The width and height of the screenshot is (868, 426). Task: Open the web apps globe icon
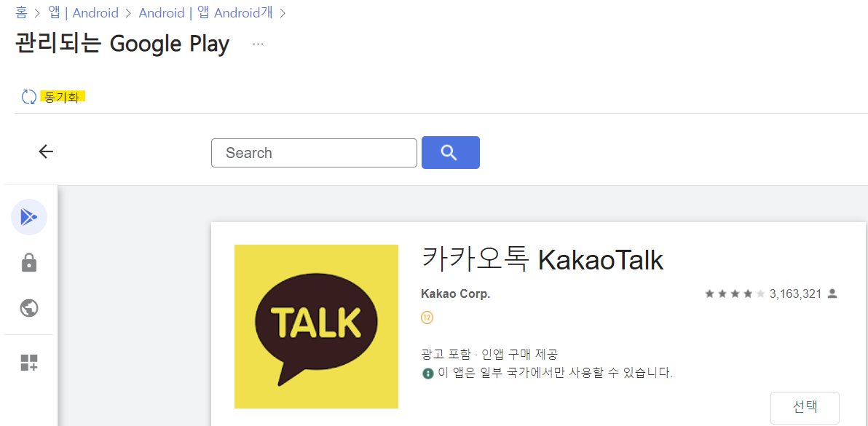pyautogui.click(x=29, y=307)
